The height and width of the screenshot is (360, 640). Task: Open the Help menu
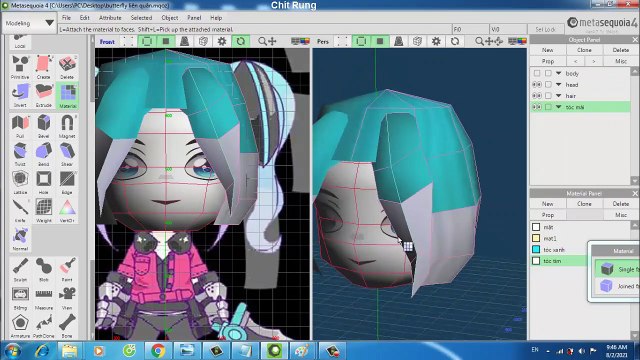click(216, 18)
